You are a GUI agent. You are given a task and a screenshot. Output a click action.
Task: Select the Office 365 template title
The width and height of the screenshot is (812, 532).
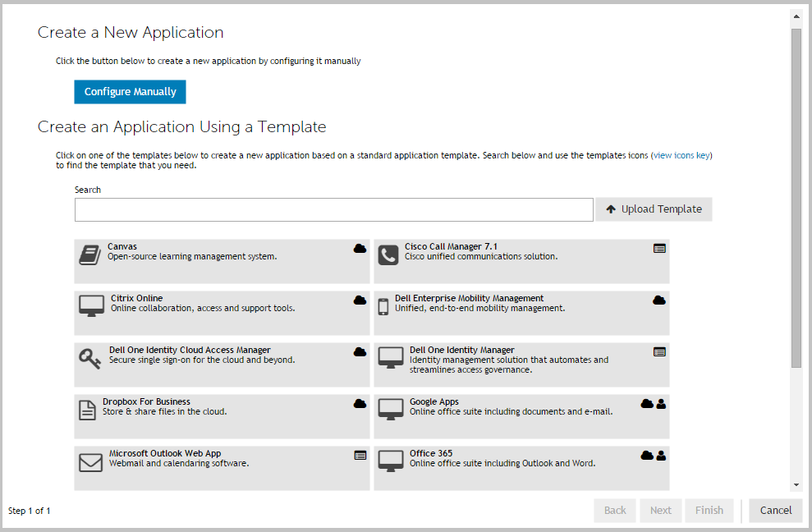tap(431, 453)
